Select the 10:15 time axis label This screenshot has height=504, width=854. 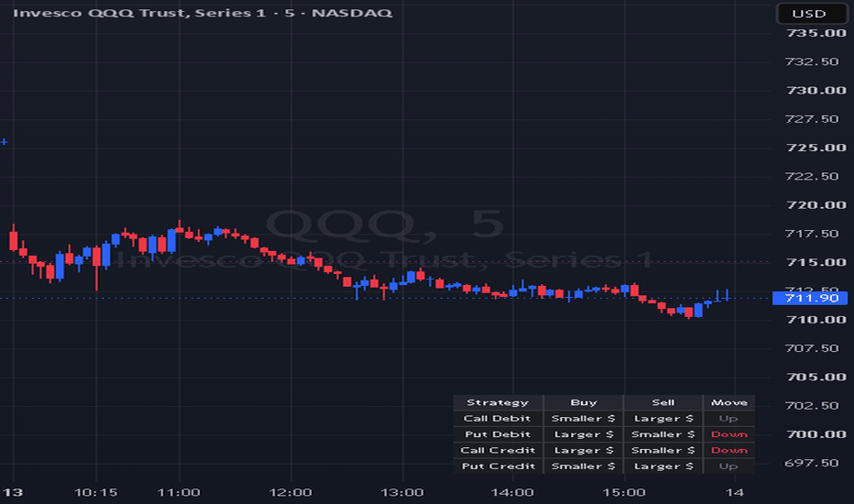96,493
